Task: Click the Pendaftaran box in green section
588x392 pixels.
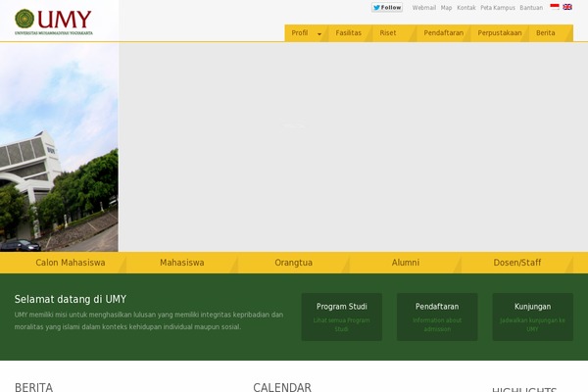Action: [437, 317]
